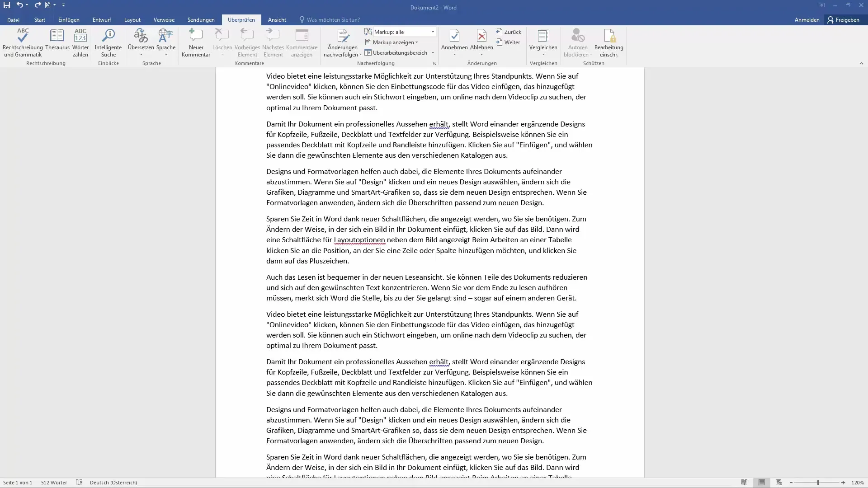The image size is (868, 488).
Task: Redo the last action
Action: click(x=38, y=5)
